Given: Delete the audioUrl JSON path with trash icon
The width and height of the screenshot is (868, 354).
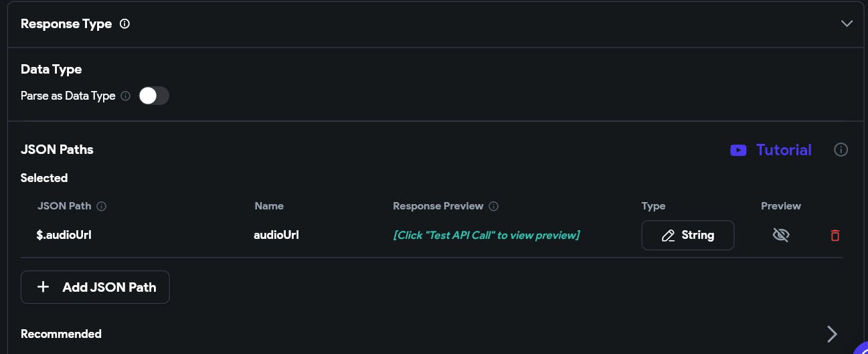Looking at the screenshot, I should tap(835, 236).
